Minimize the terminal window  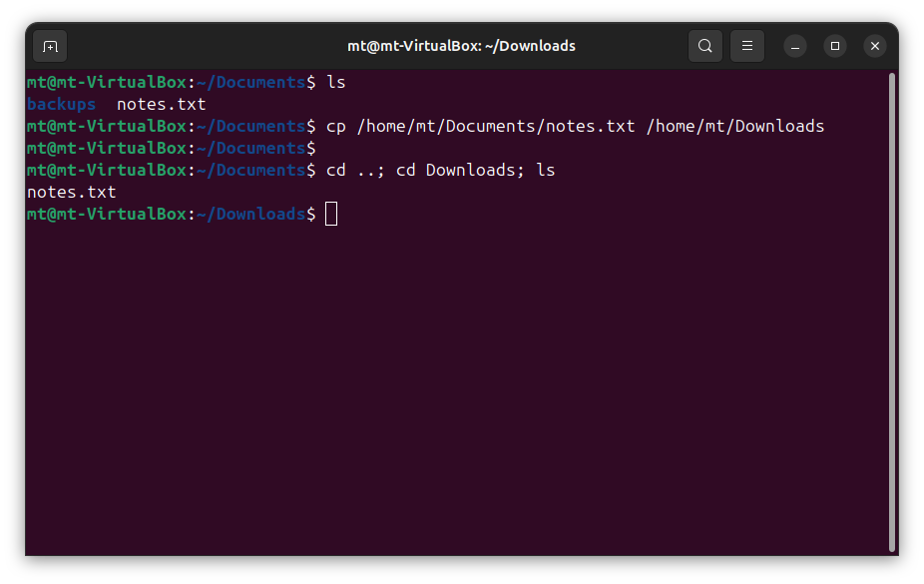point(795,46)
